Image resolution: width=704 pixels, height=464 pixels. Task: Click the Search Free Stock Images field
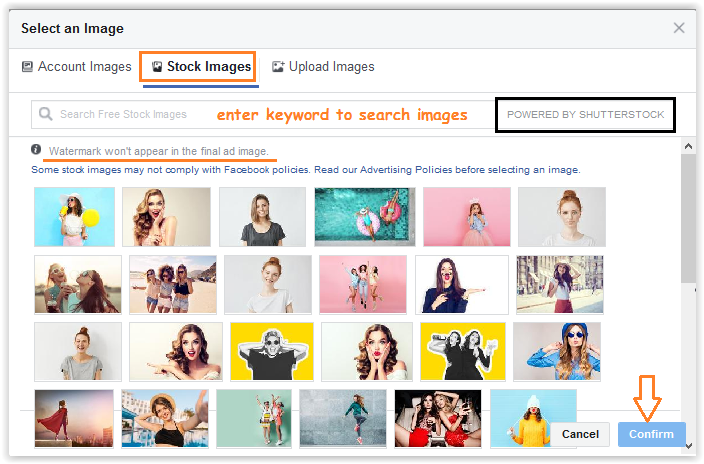point(150,114)
